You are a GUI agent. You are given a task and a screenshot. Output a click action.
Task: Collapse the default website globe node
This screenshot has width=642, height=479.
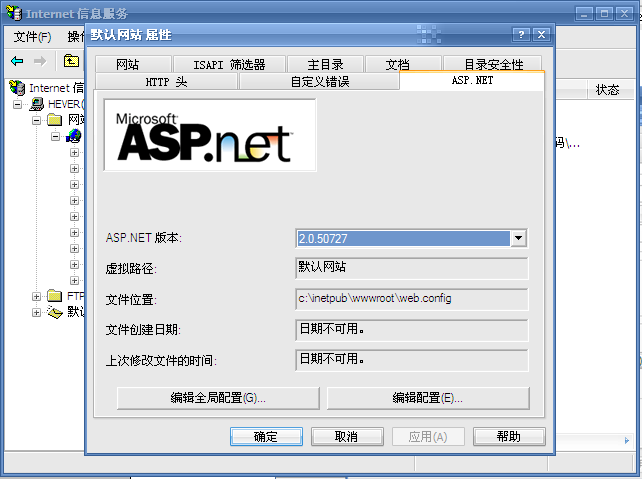pos(56,136)
